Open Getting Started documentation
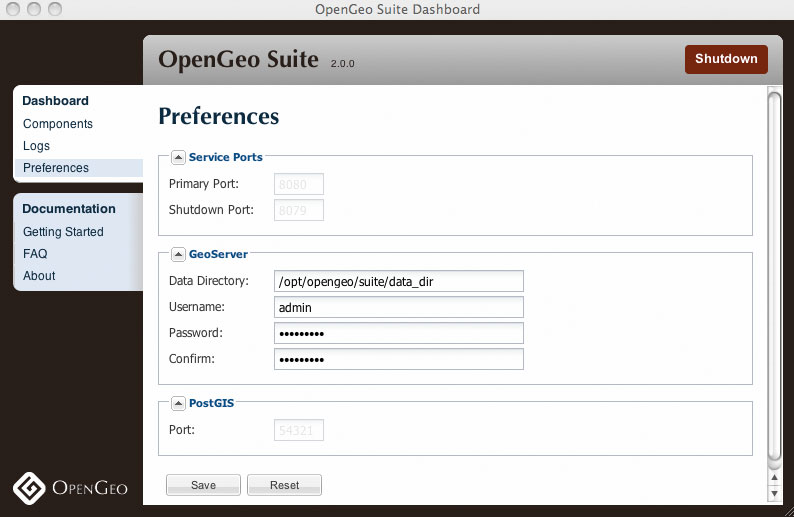The height and width of the screenshot is (517, 794). coord(63,232)
